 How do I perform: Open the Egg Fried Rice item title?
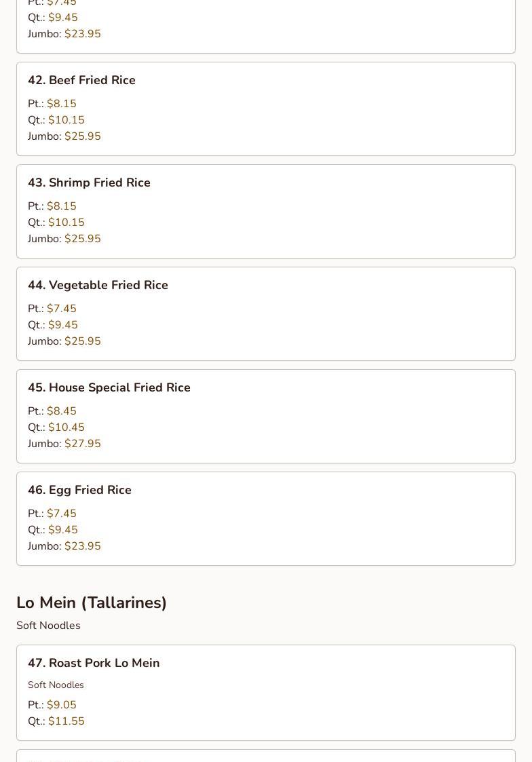(x=79, y=490)
